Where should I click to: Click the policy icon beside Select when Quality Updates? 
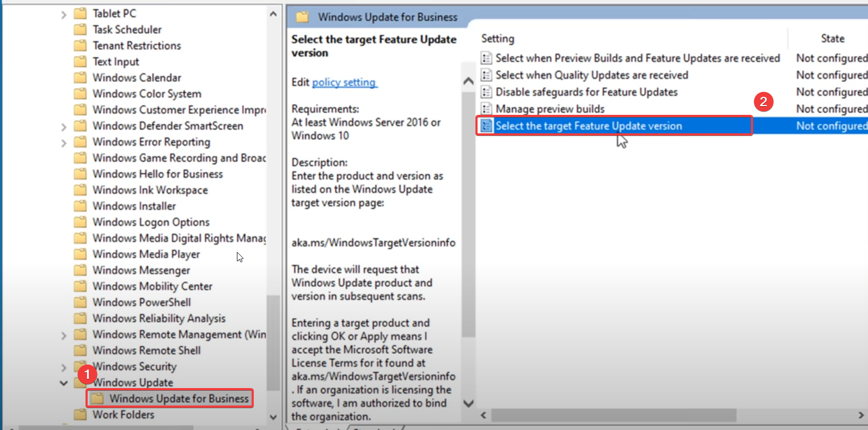tap(486, 75)
